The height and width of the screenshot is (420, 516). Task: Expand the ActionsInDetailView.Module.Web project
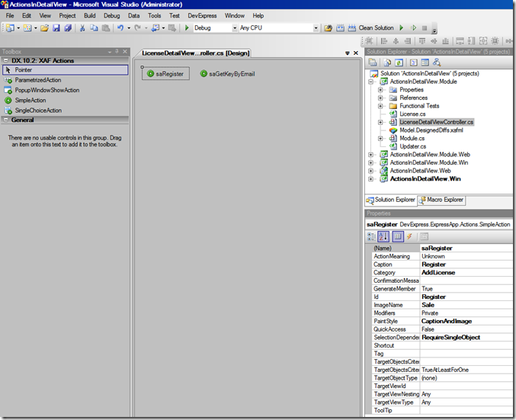click(x=371, y=155)
